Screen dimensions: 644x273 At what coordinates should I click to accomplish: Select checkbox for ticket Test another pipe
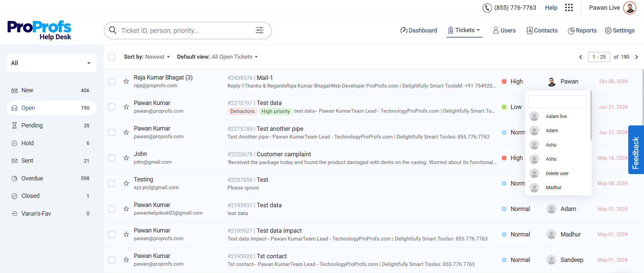click(112, 132)
